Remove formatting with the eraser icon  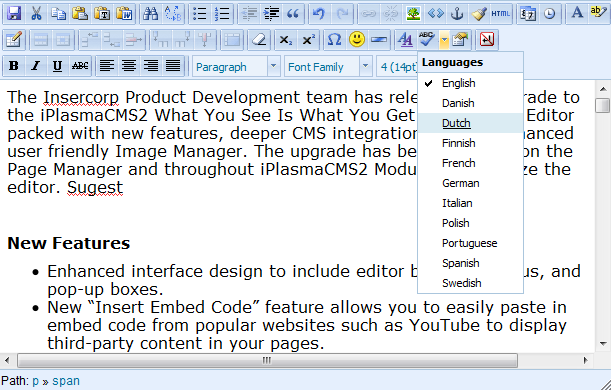pos(259,40)
